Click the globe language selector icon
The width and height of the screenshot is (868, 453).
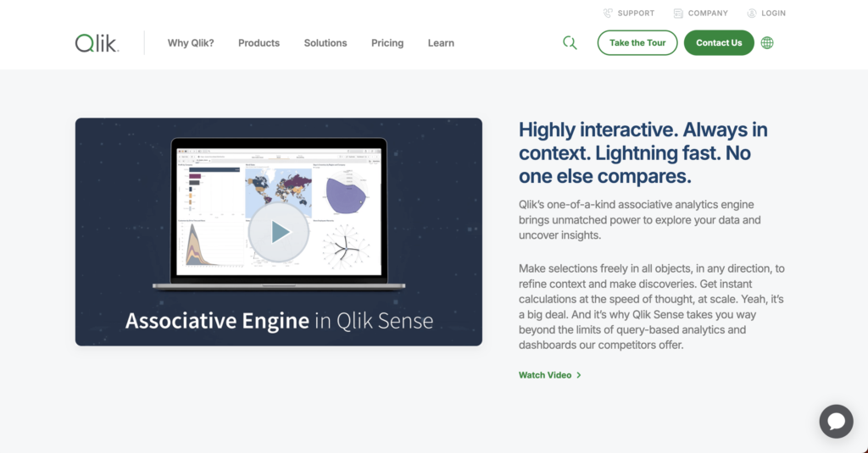tap(767, 43)
